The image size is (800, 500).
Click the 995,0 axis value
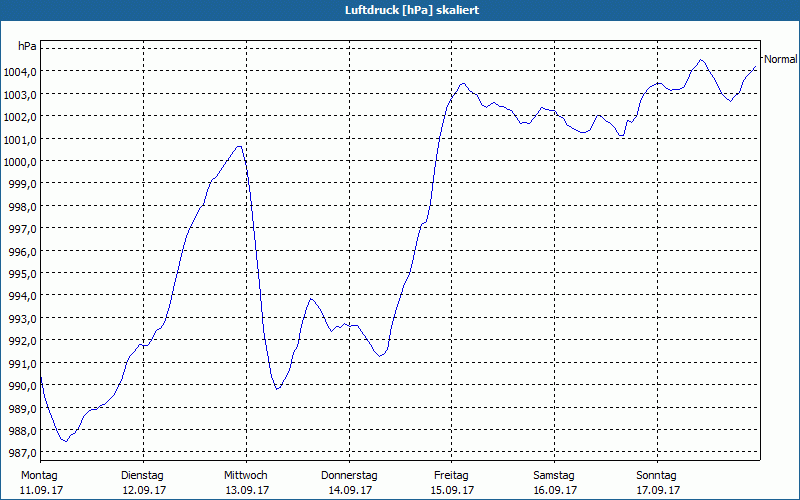[x=22, y=273]
